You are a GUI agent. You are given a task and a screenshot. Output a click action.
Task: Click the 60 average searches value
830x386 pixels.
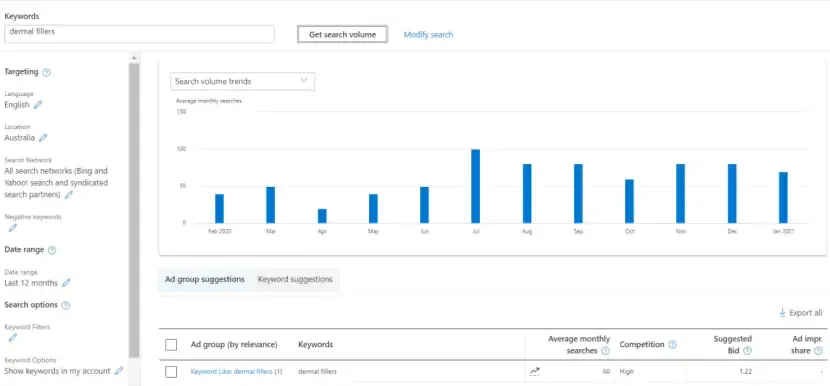tap(606, 372)
